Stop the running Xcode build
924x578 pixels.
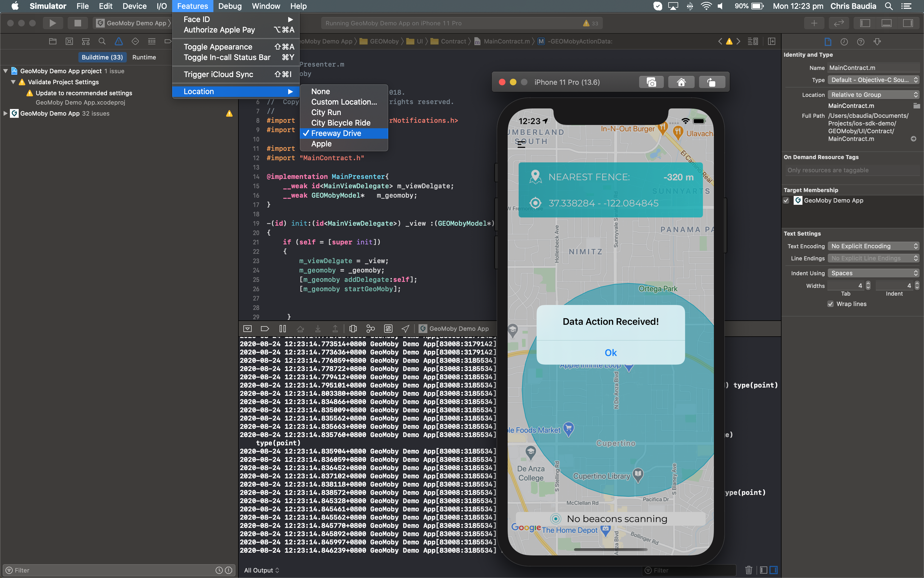click(x=78, y=23)
